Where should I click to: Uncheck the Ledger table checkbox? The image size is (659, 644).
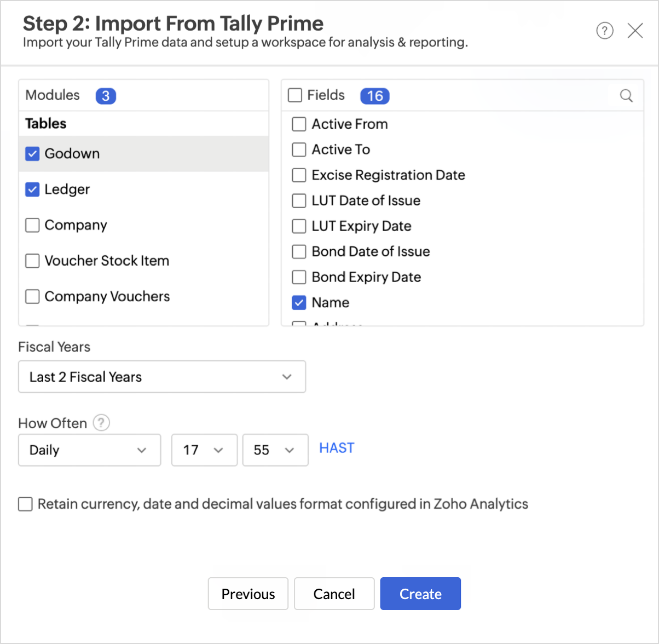(32, 189)
